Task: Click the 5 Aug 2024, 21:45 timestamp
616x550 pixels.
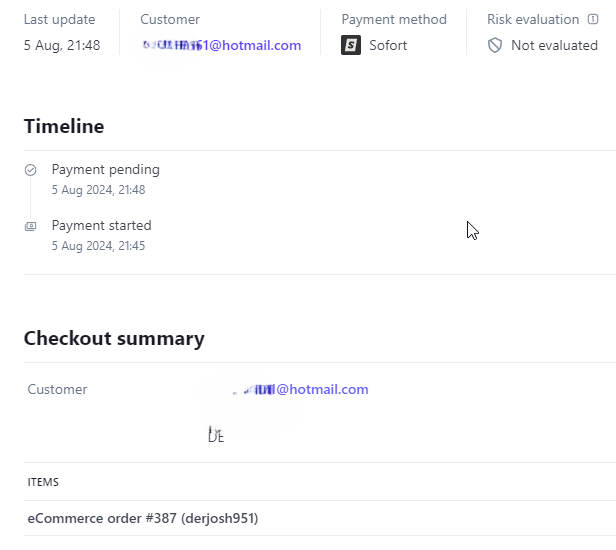Action: [x=99, y=246]
